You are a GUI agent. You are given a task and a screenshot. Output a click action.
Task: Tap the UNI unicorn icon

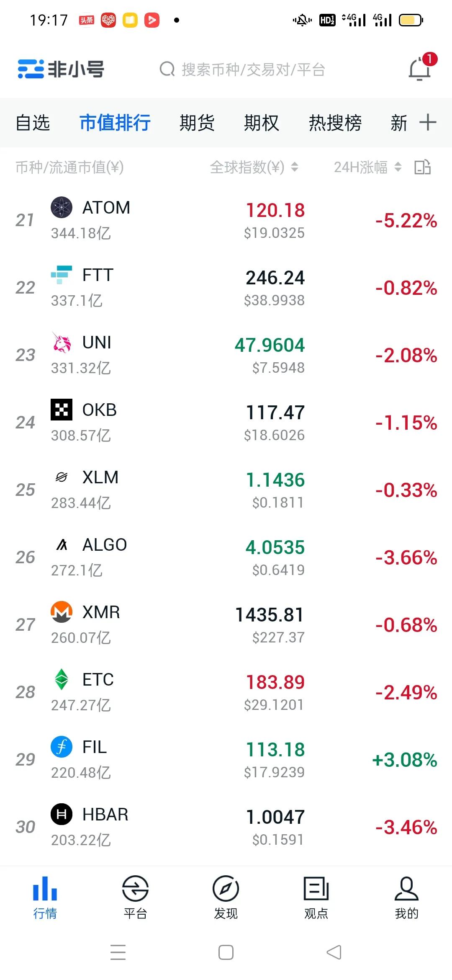(x=62, y=342)
